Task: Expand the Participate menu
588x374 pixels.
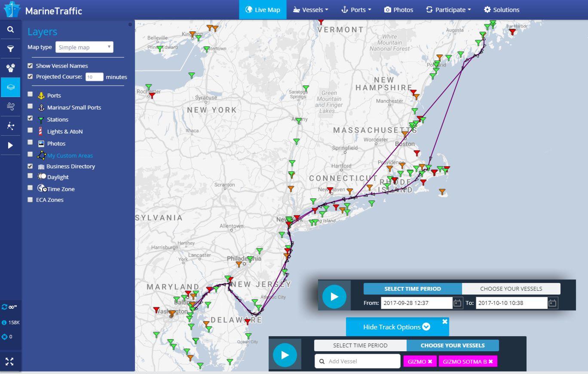Action: click(x=448, y=9)
